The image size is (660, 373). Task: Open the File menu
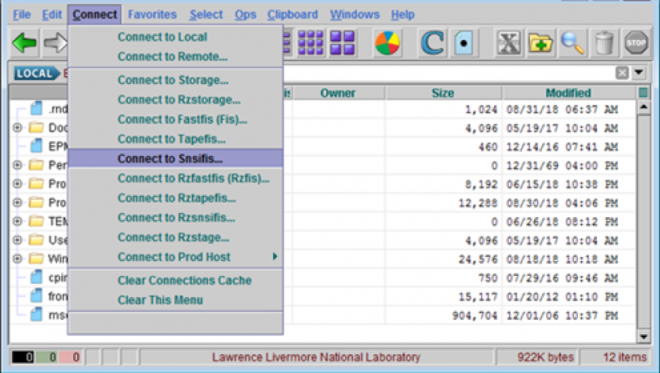pyautogui.click(x=22, y=14)
